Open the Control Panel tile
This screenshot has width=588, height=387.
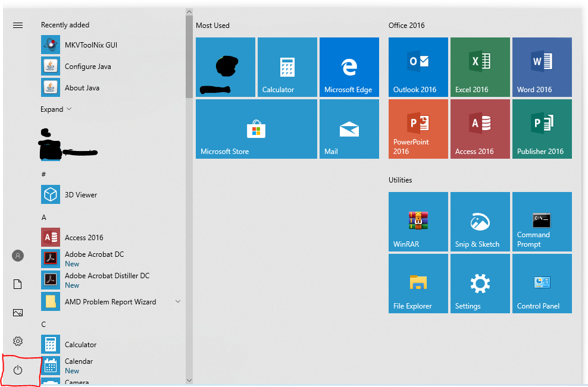(542, 284)
